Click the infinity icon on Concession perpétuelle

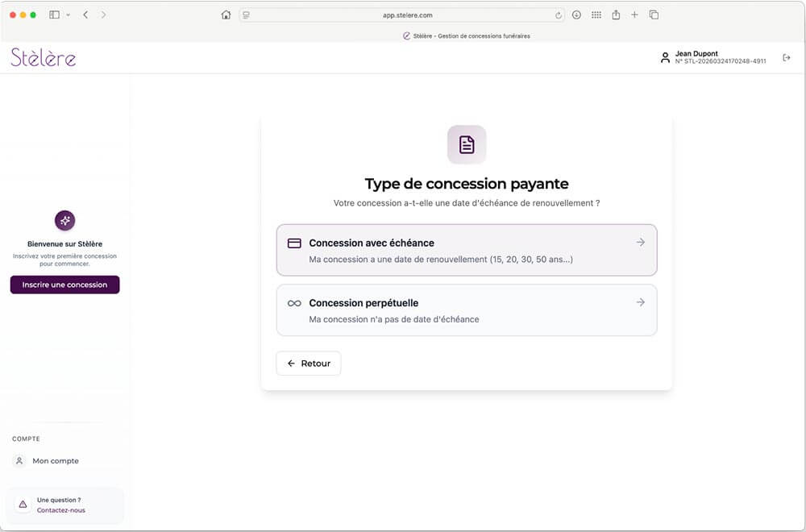click(x=294, y=303)
